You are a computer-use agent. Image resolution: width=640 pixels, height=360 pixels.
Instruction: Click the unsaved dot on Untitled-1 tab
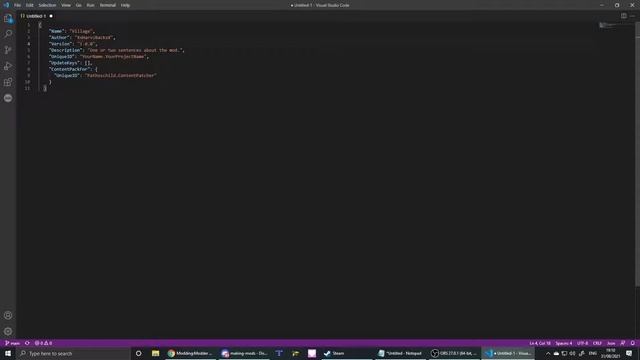(51, 16)
